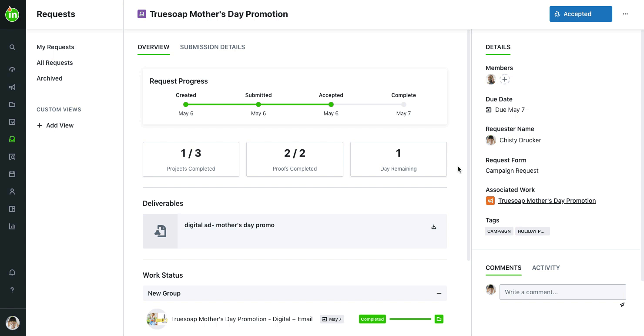Viewport: 644px width, 336px height.
Task: Go to My Requests
Action: click(55, 47)
